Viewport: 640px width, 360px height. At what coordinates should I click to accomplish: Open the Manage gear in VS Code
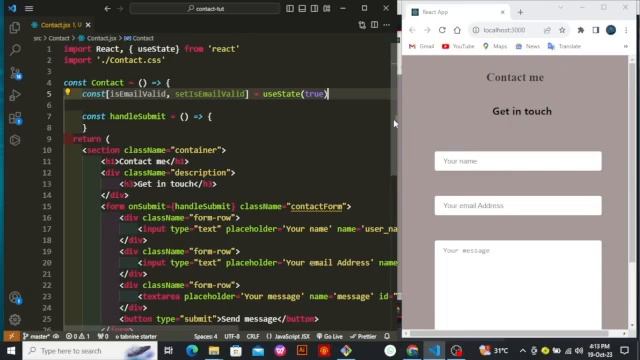(x=15, y=320)
